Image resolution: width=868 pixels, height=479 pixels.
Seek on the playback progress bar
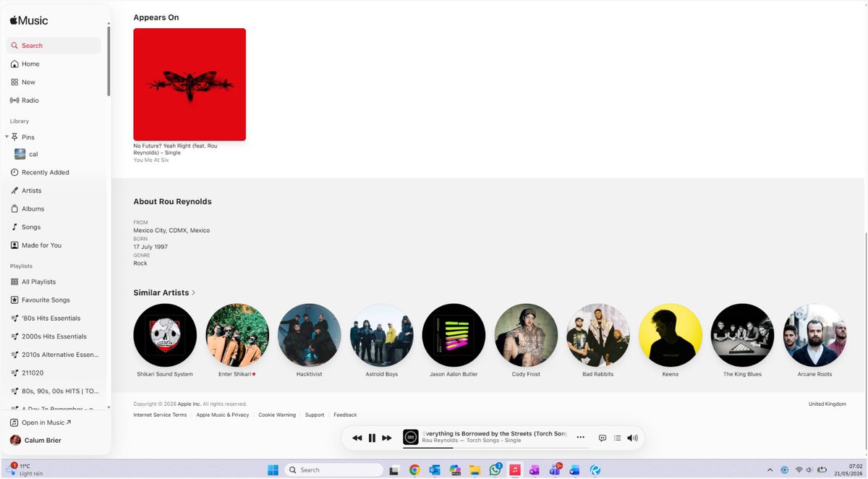(495, 447)
